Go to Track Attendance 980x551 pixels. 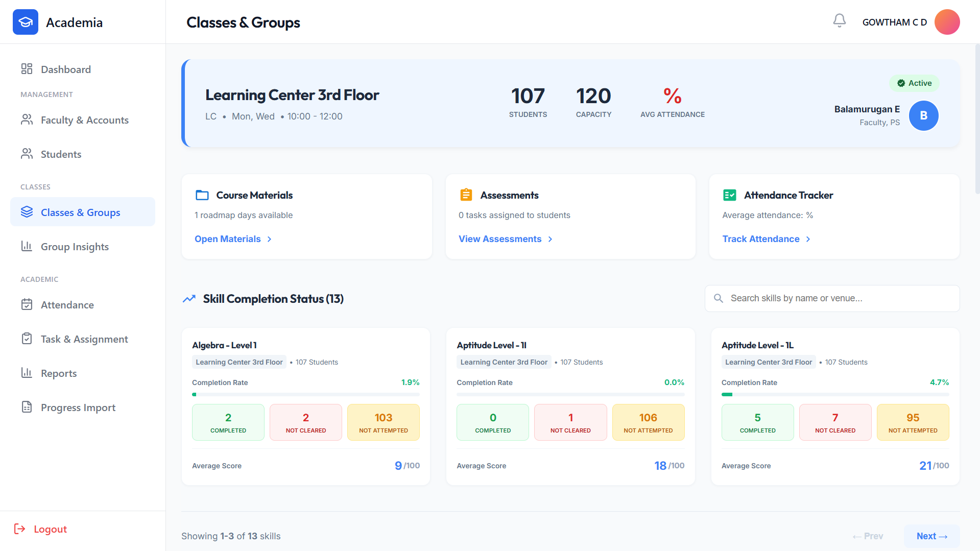pos(766,239)
